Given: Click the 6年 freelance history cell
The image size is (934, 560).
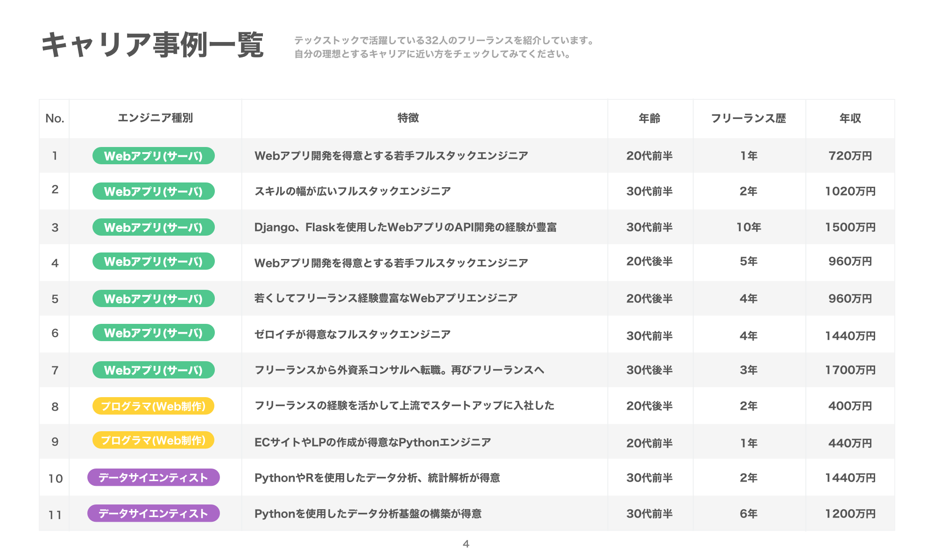Looking at the screenshot, I should point(749,514).
